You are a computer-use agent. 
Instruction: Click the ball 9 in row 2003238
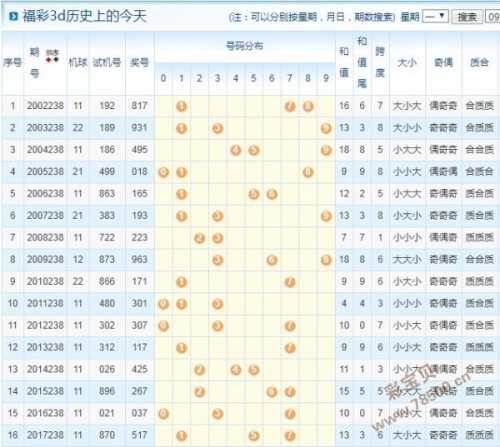(x=326, y=128)
